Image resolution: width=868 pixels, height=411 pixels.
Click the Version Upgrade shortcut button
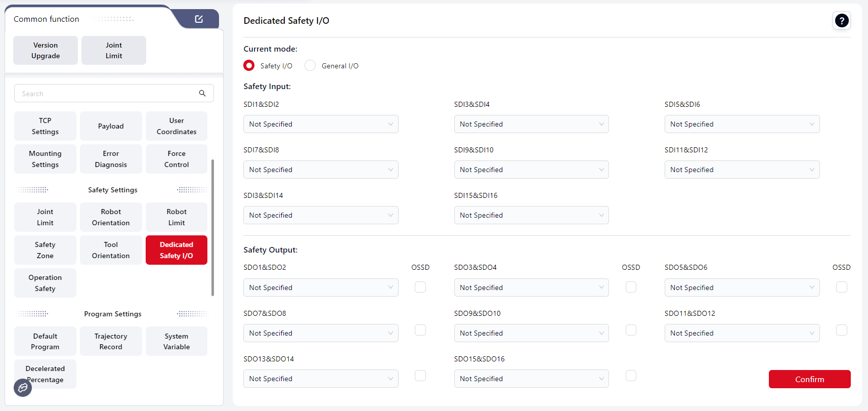[46, 50]
